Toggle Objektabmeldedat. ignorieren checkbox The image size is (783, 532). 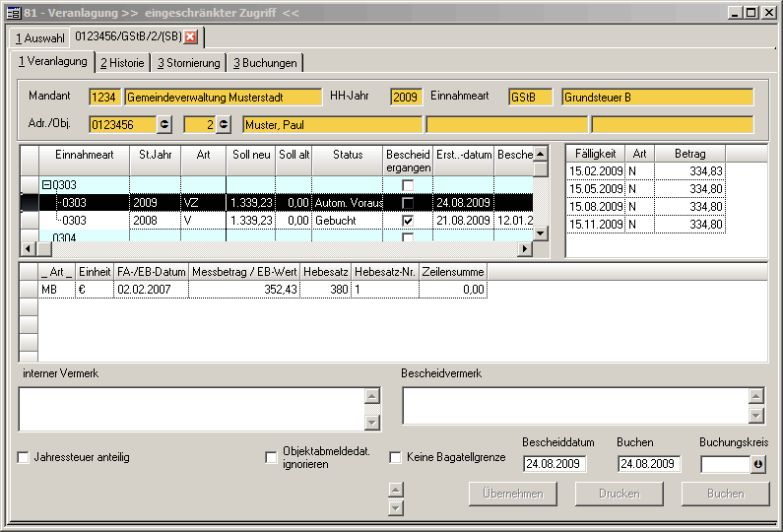[271, 457]
